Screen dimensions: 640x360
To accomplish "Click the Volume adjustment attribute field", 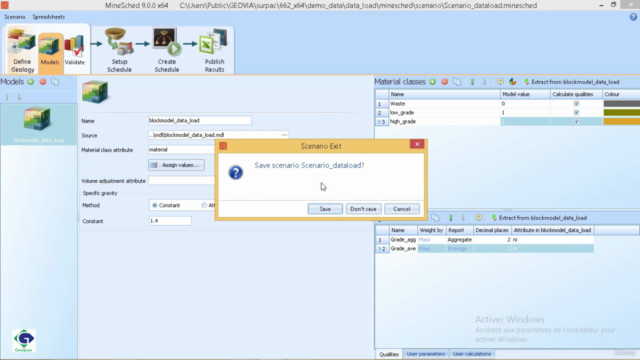I will 182,181.
